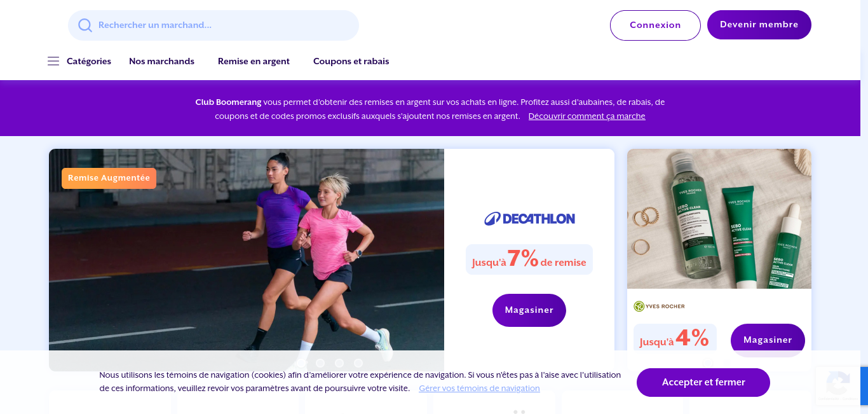
Task: Select the Remise Augmentée badge
Action: click(x=109, y=178)
